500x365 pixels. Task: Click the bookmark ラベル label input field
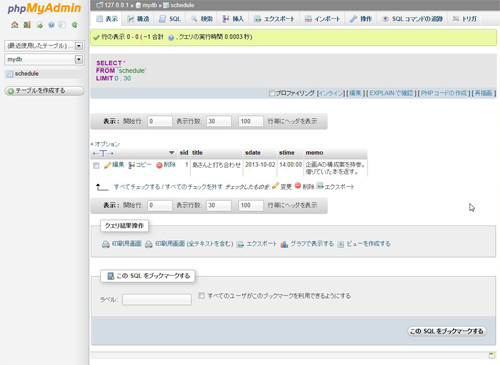pos(157,300)
